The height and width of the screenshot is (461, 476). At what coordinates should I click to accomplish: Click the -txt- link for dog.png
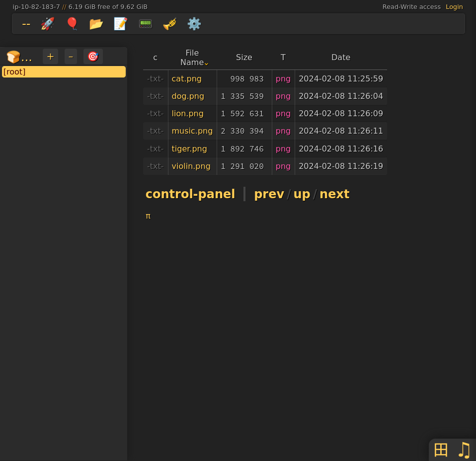[x=156, y=96]
